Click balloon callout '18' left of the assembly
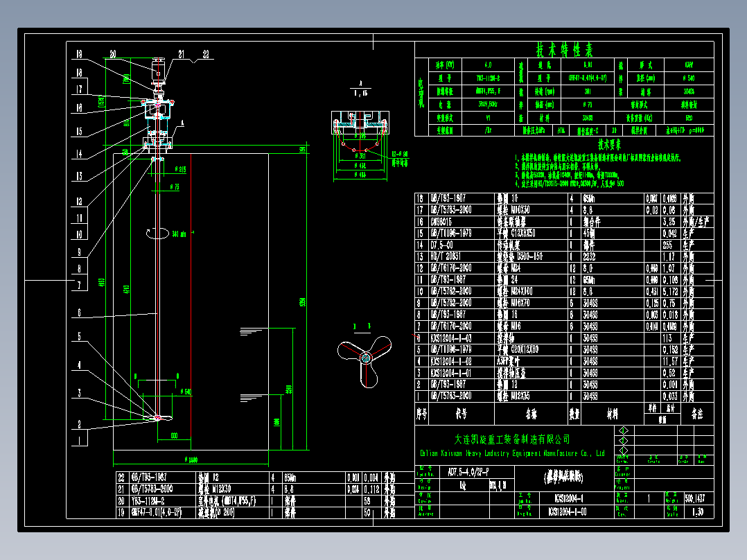Screen dimensions: 747x560 point(79,73)
